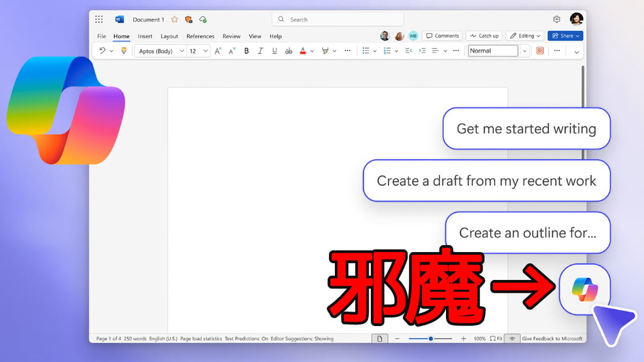644x362 pixels.
Task: Click Give Feedback to Microsoft
Action: tap(552, 339)
